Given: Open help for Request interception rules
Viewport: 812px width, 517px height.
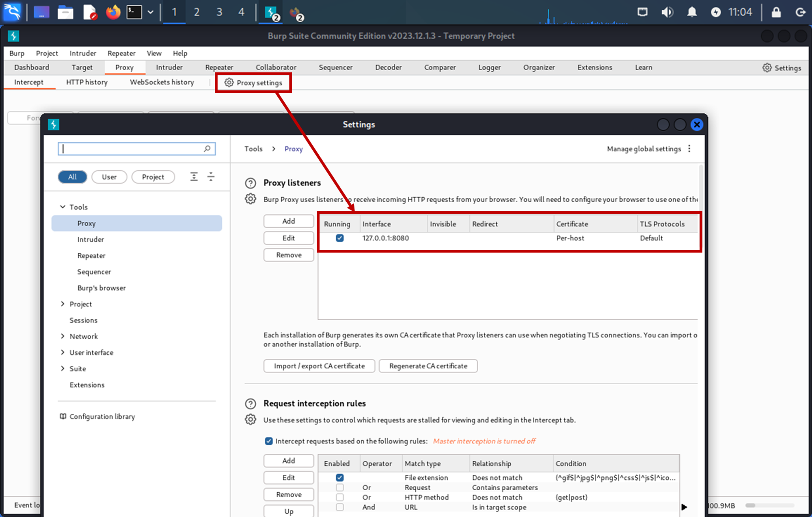Looking at the screenshot, I should tap(251, 404).
